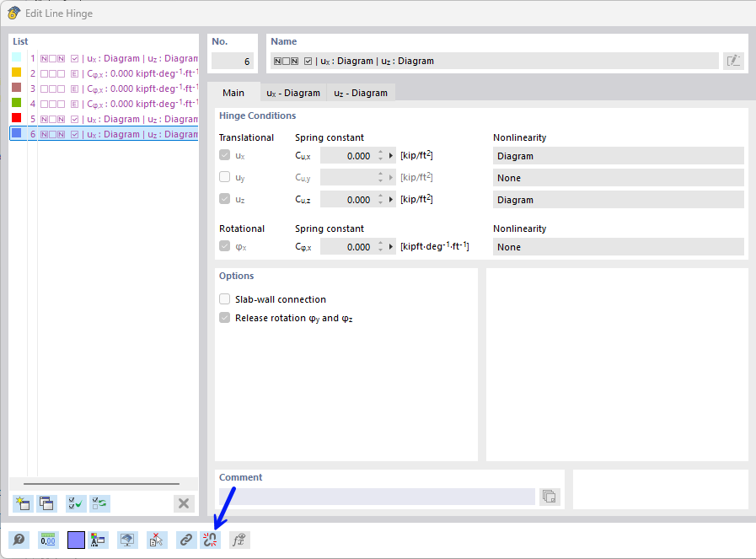Enable Slab-wall connection option
Viewport: 756px width, 559px height.
click(225, 299)
